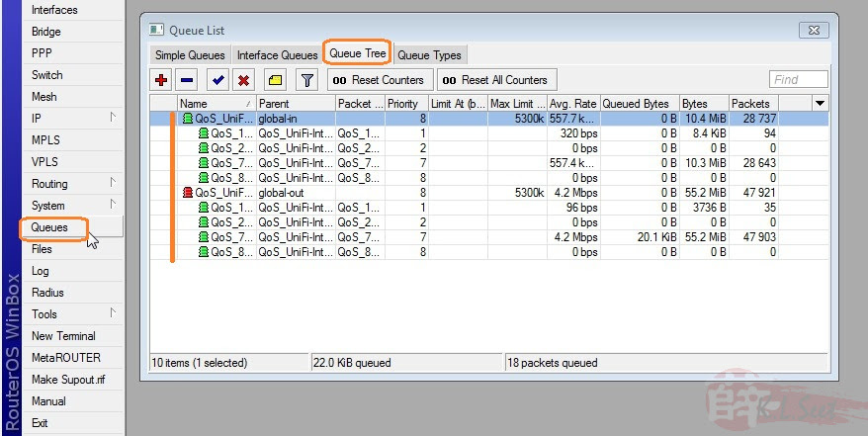
Task: Select the queue row with parent global-out
Action: click(x=489, y=193)
